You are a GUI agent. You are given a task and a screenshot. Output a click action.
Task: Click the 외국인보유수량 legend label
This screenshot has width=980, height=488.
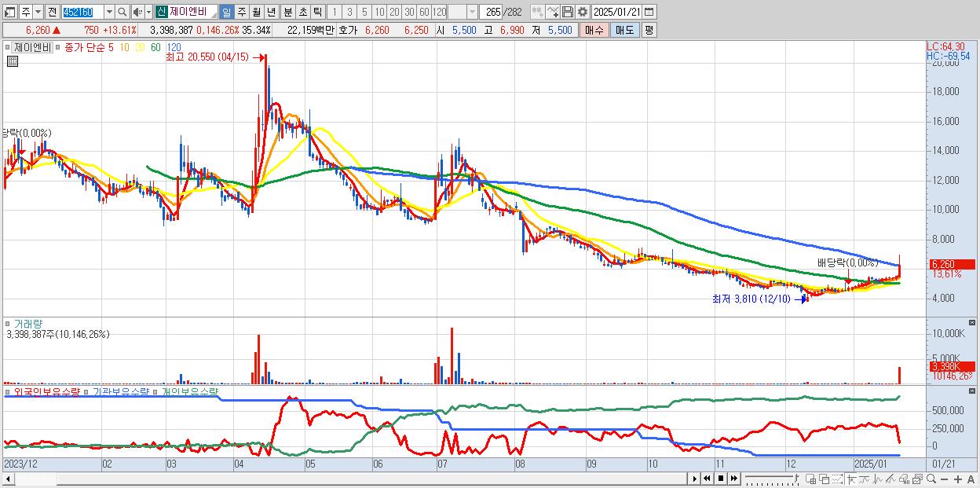click(47, 391)
